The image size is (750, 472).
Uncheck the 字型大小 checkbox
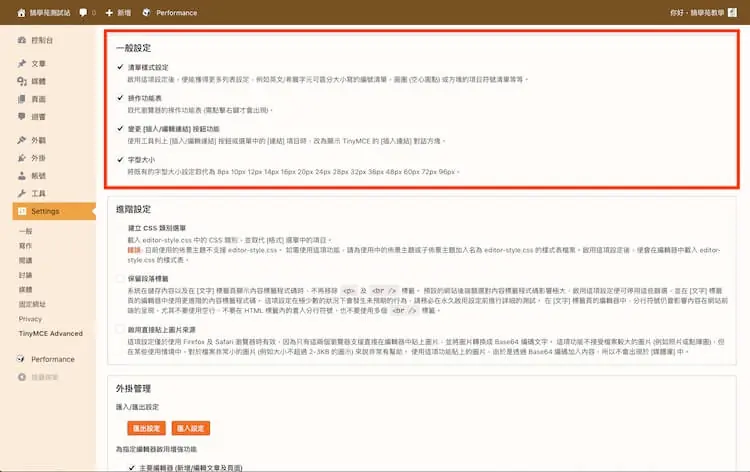120,159
